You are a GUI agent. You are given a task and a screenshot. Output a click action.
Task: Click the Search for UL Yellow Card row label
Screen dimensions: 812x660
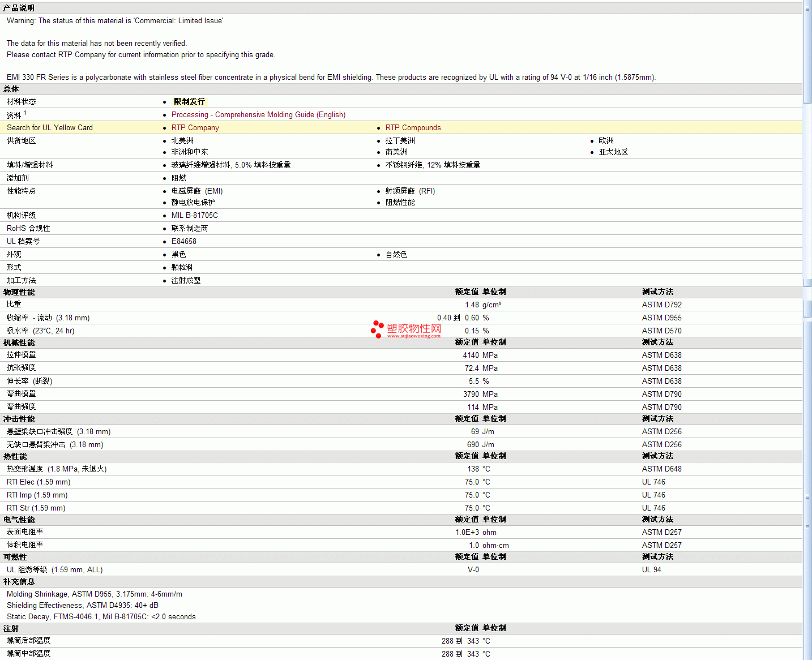point(50,127)
